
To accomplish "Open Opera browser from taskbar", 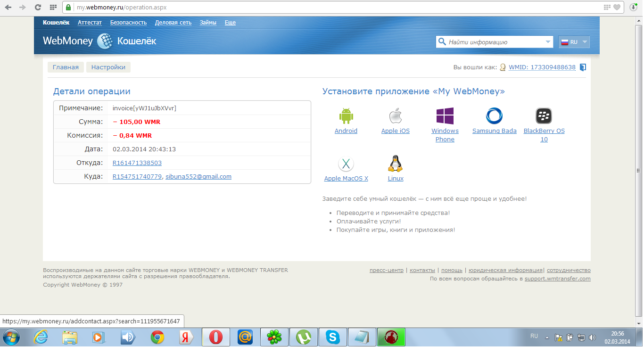I will coord(216,337).
